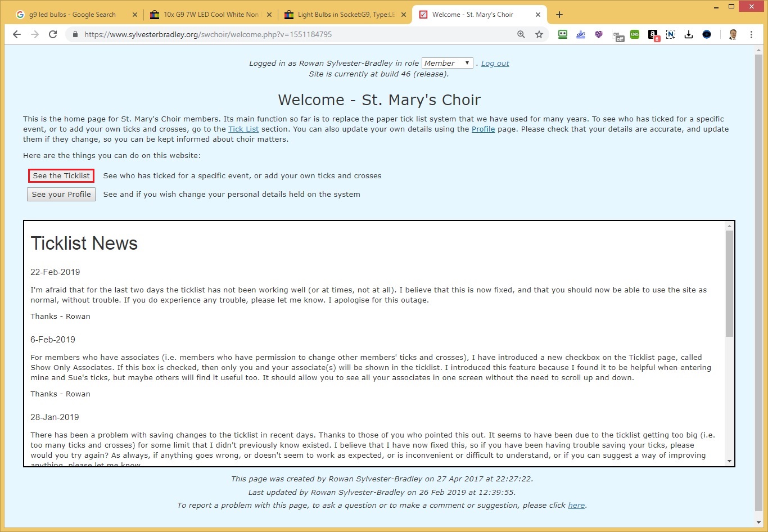Click the 'See the Ticklist' button
The height and width of the screenshot is (532, 768).
coord(61,175)
